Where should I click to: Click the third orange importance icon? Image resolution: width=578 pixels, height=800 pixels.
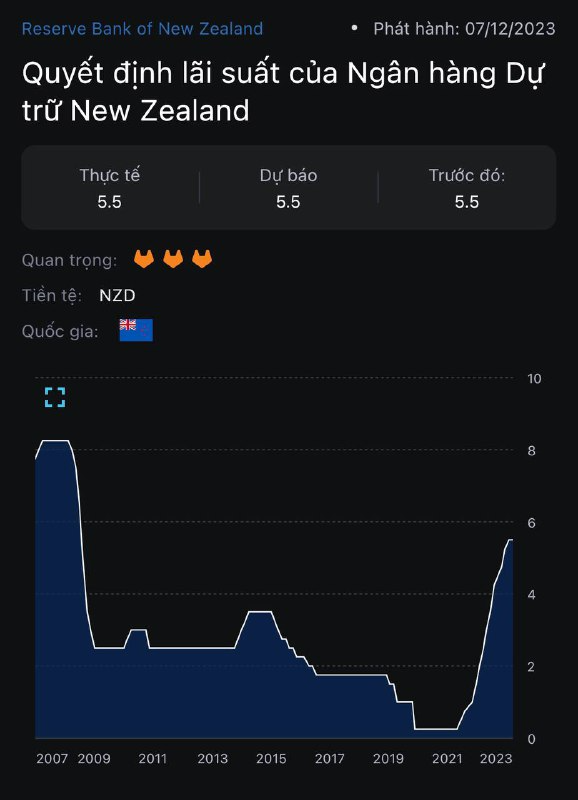tap(202, 259)
